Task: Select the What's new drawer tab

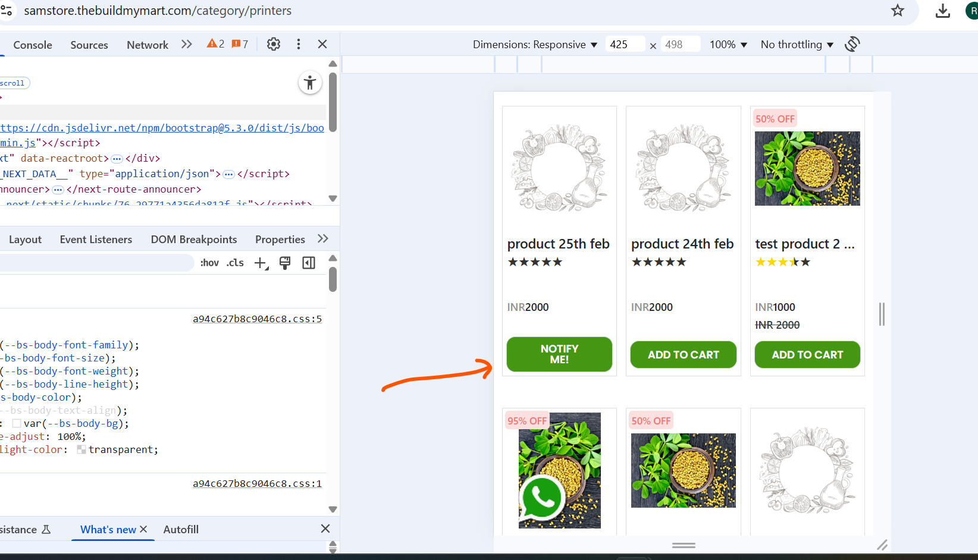Action: (x=108, y=529)
